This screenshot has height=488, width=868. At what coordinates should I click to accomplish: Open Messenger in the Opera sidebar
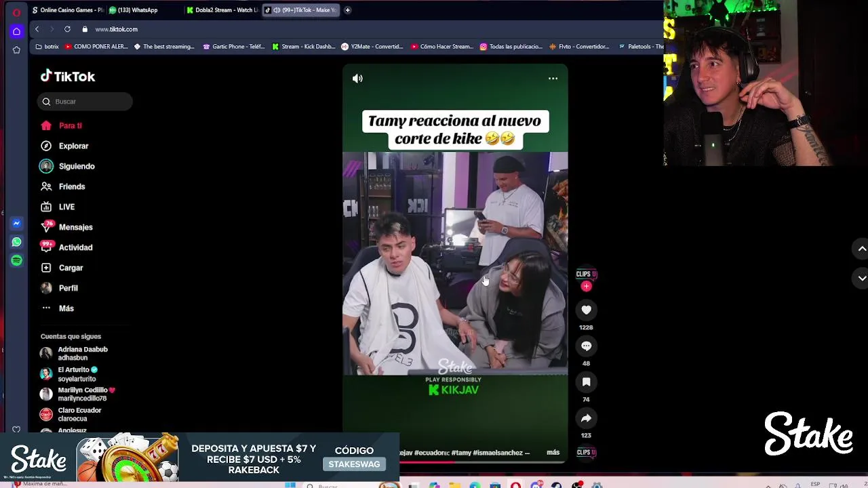pyautogui.click(x=16, y=223)
